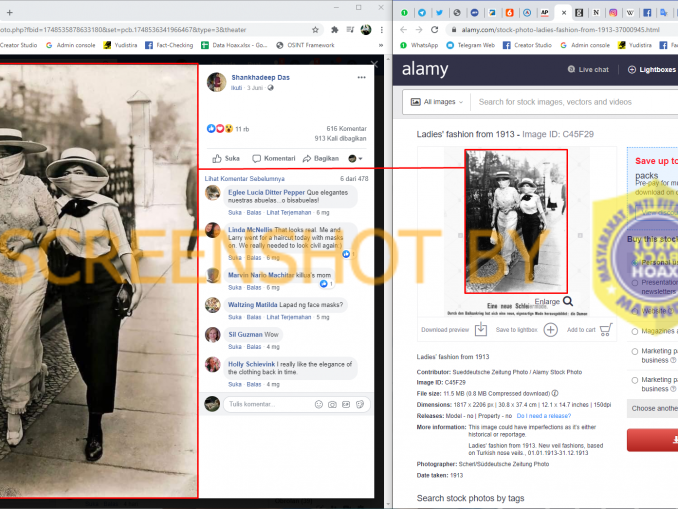Close the active alamy tab
Image resolution: width=678 pixels, height=509 pixels.
[564, 13]
